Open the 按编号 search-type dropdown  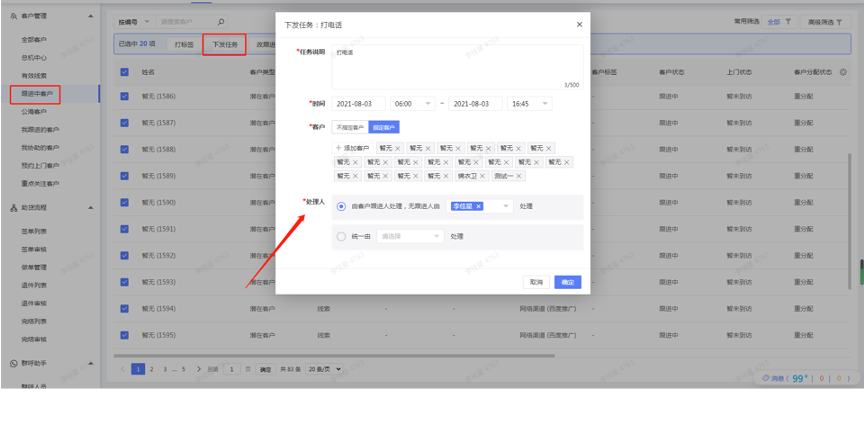click(x=135, y=22)
